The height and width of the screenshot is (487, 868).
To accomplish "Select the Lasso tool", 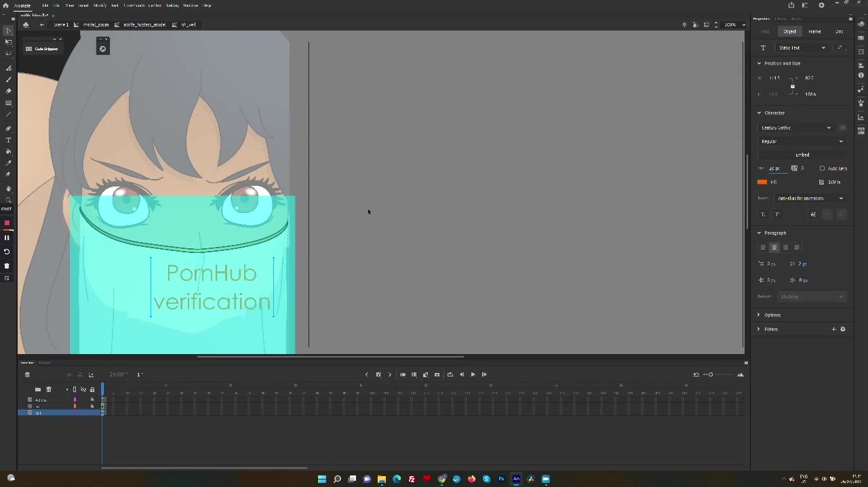I will click(x=9, y=54).
